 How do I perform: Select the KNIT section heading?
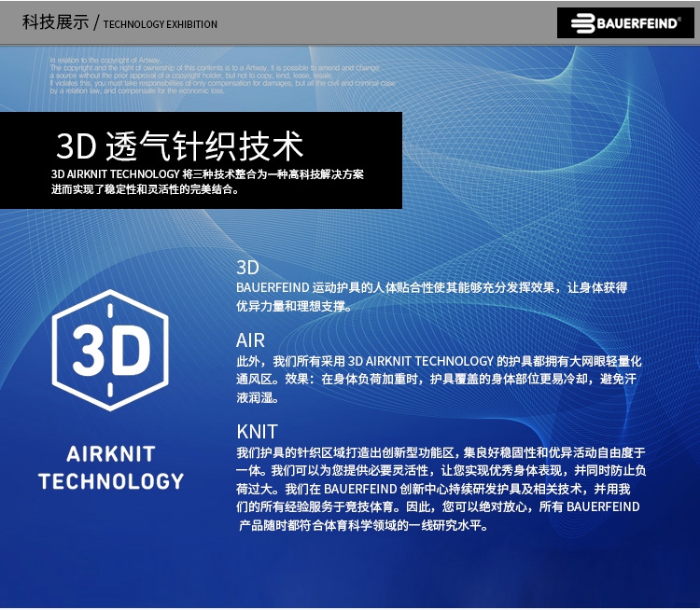257,432
